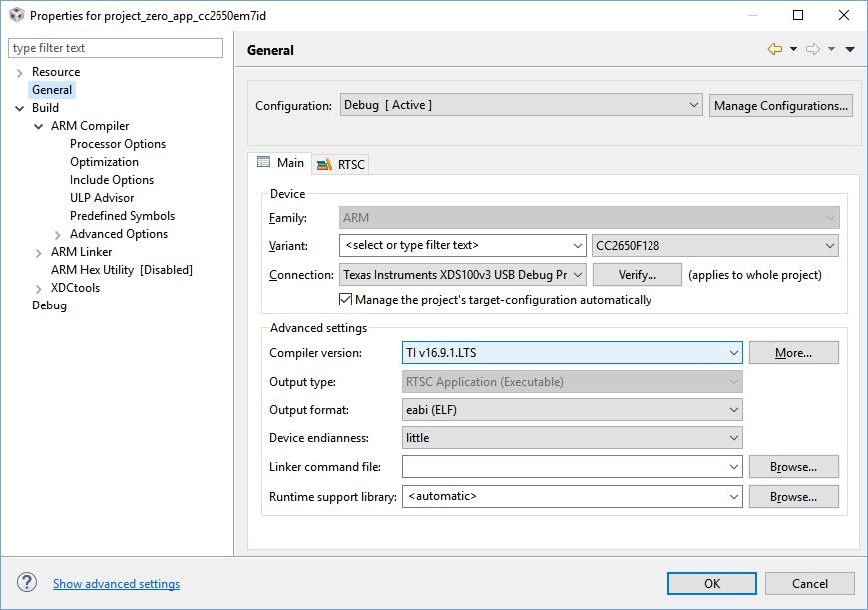
Task: Expand the Advanced Options node
Action: [x=58, y=234]
